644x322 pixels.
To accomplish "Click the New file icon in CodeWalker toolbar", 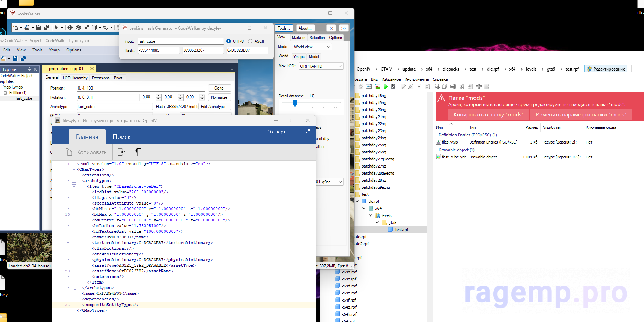I will 16,28.
